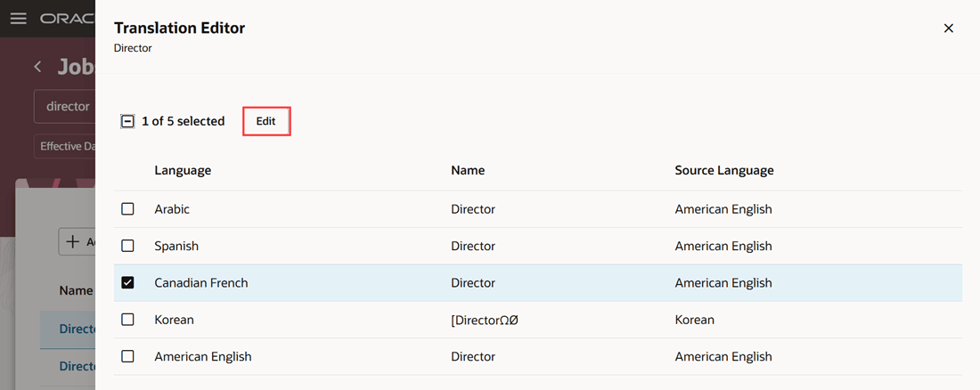
Task: Click the Director name in the Canadian French row
Action: [473, 283]
